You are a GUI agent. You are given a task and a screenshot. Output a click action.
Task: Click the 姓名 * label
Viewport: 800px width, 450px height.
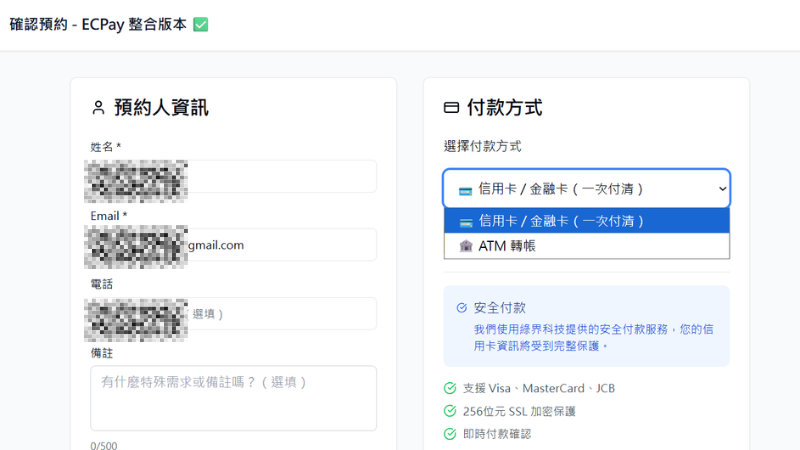(x=106, y=147)
